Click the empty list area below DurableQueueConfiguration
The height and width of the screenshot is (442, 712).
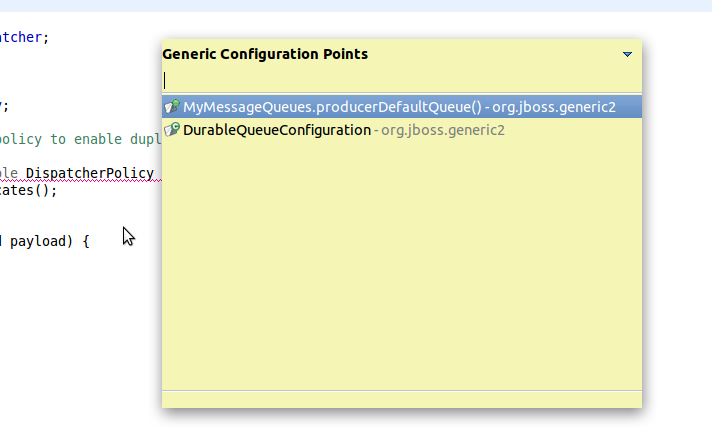tap(400, 260)
